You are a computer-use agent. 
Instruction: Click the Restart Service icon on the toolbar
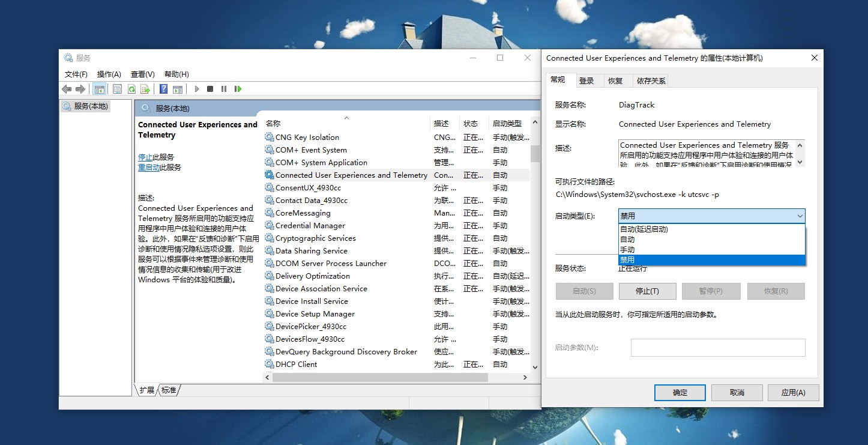tap(237, 89)
